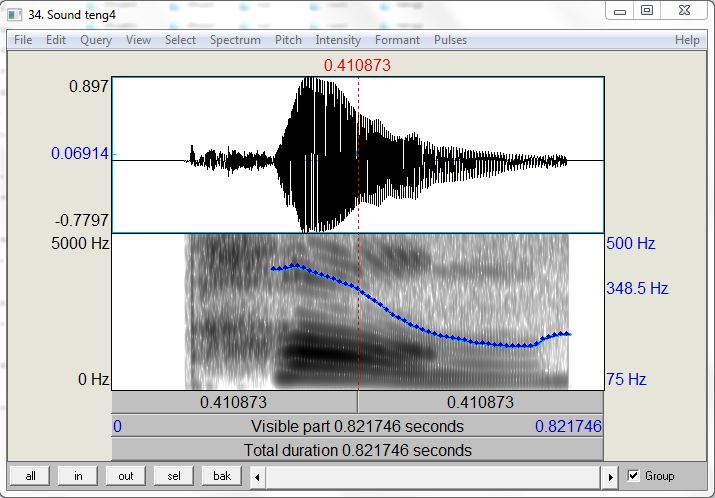715x498 pixels.
Task: Open the File menu
Action: [x=23, y=40]
